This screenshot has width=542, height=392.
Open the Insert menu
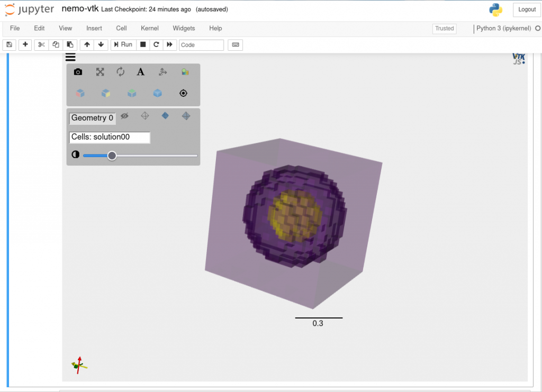point(94,29)
